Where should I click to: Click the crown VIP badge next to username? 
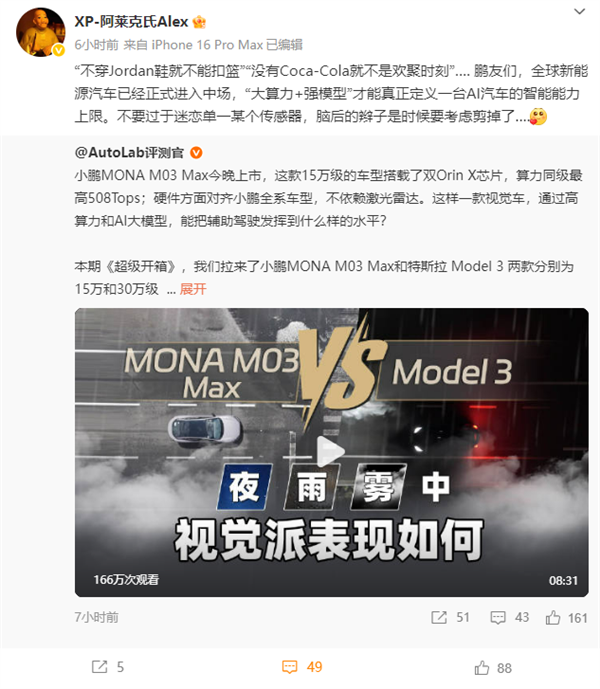(199, 22)
